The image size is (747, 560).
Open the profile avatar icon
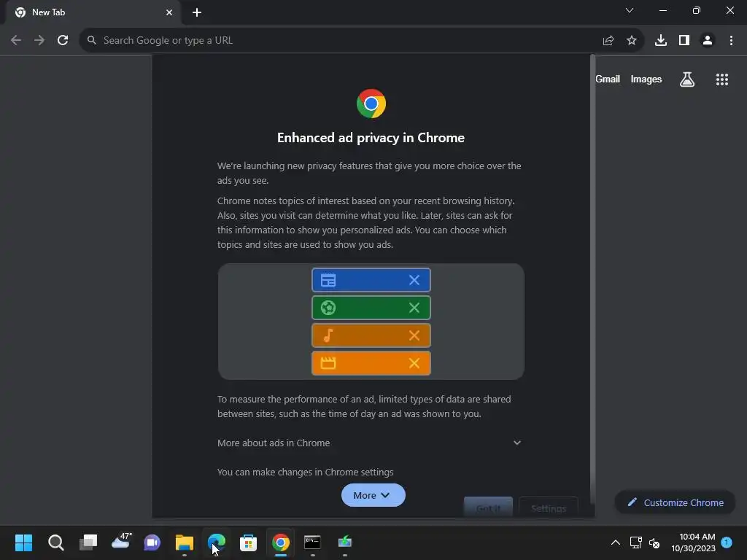point(708,41)
